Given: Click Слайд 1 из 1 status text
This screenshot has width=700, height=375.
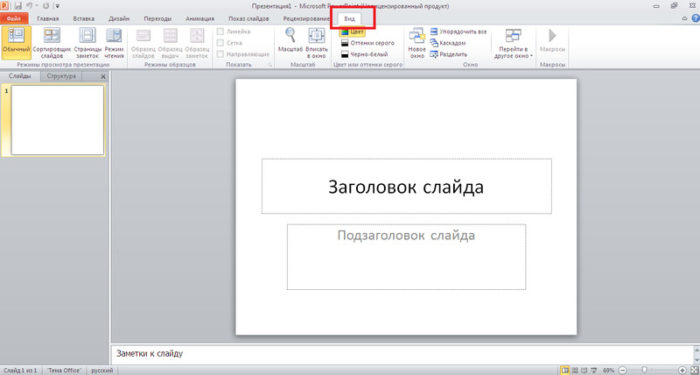Looking at the screenshot, I should point(20,371).
